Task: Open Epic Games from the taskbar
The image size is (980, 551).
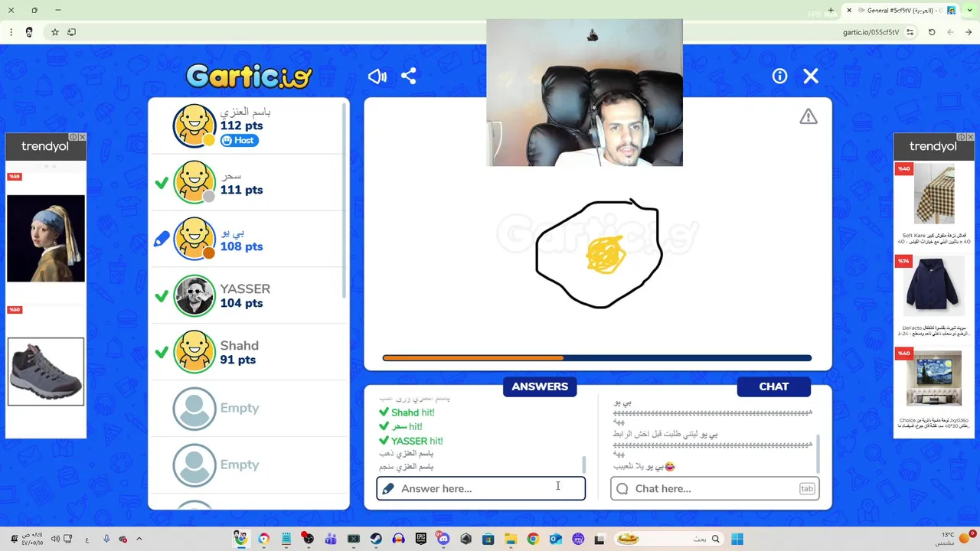Action: pyautogui.click(x=420, y=539)
